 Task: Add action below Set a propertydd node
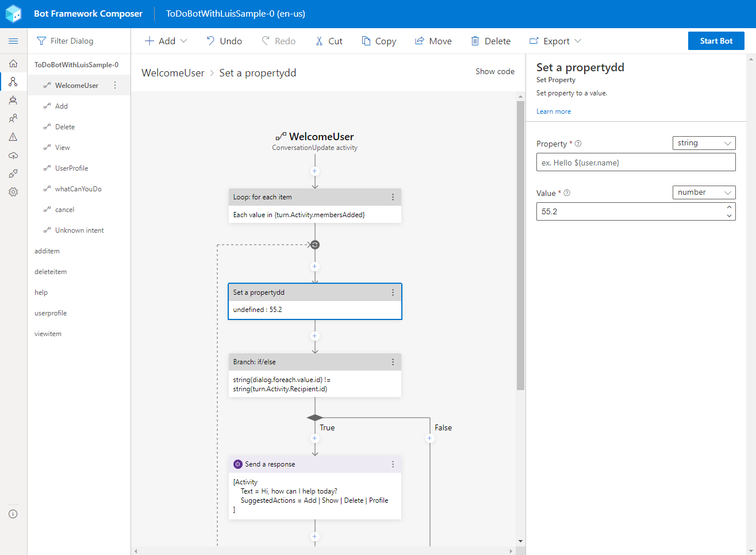pyautogui.click(x=314, y=336)
